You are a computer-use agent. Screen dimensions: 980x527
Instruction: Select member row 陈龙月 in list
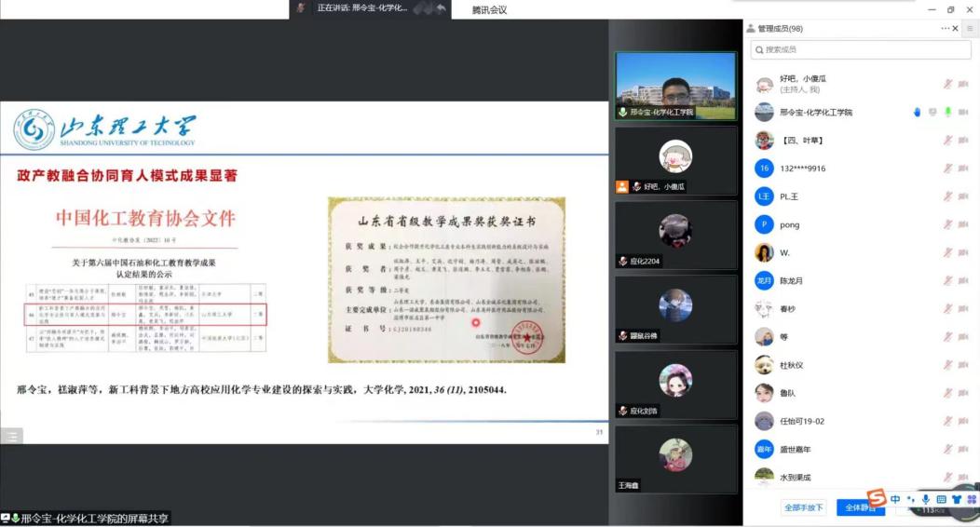coord(862,281)
